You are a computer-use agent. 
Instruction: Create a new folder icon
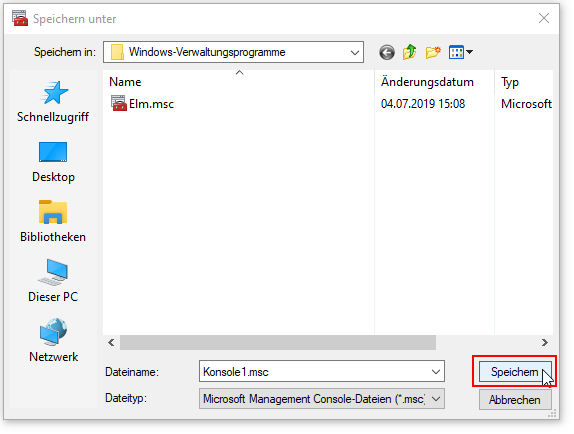(x=433, y=52)
